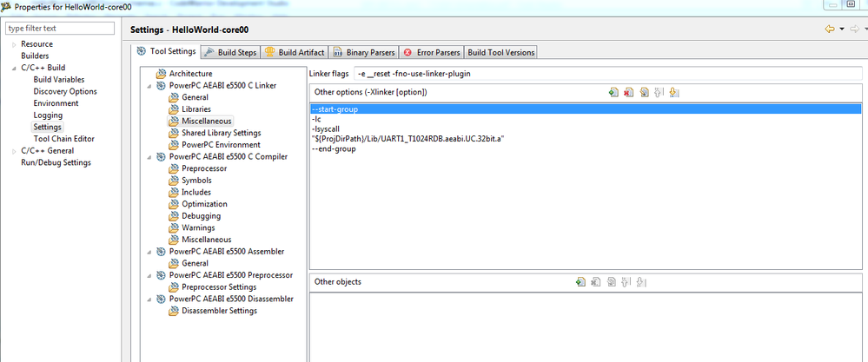Delete selected entry in Other options
Screen dimensions: 868x362
(628, 92)
